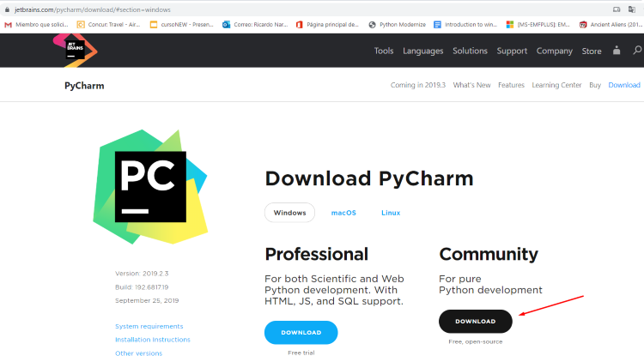
Task: Go to the Store page
Action: point(592,51)
